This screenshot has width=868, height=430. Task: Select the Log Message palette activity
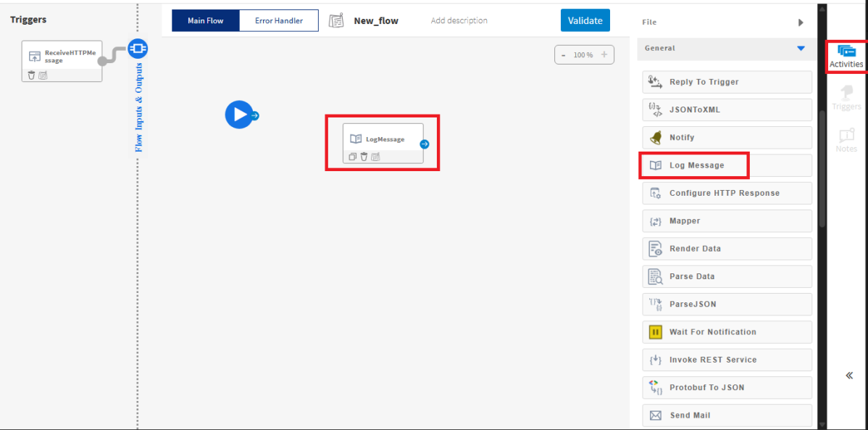click(727, 165)
